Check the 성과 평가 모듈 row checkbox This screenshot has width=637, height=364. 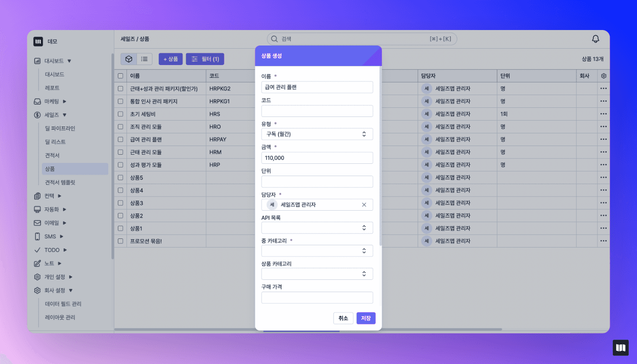121,165
